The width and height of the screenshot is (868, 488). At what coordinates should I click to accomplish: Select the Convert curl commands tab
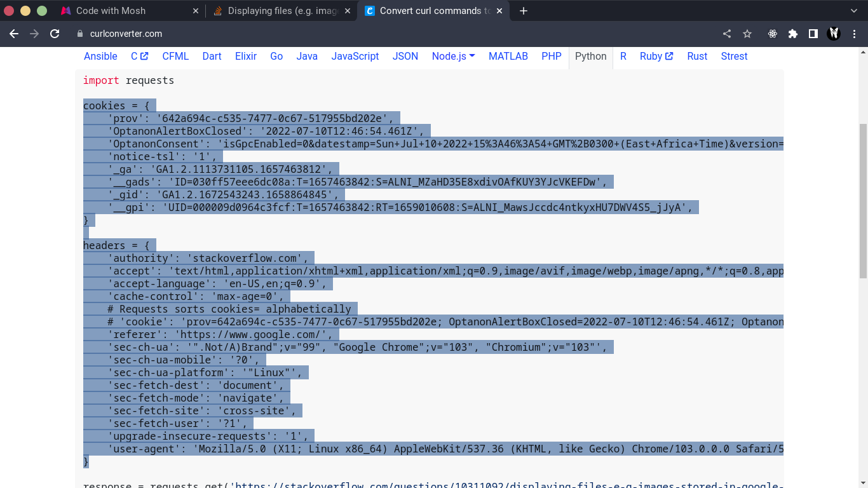pyautogui.click(x=434, y=11)
